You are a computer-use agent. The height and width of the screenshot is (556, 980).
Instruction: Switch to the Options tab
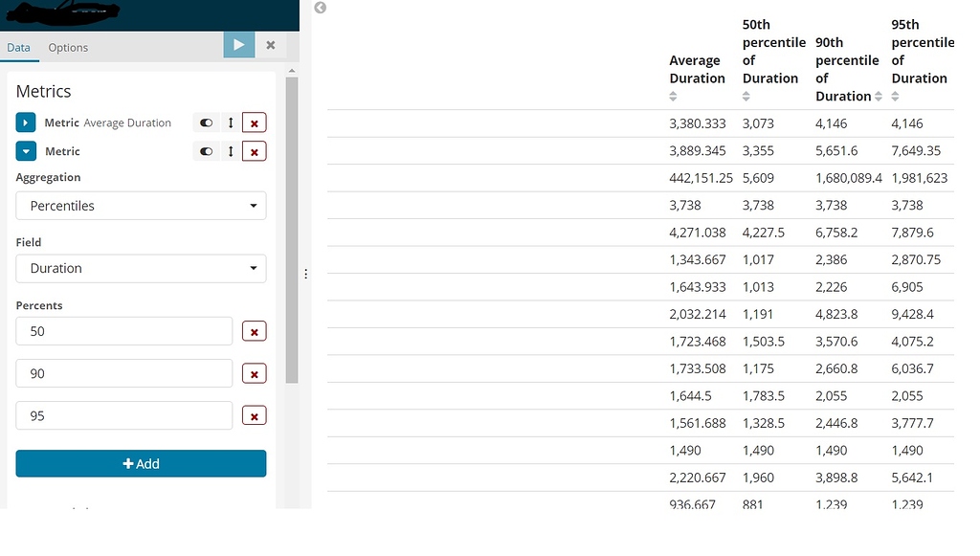tap(66, 47)
